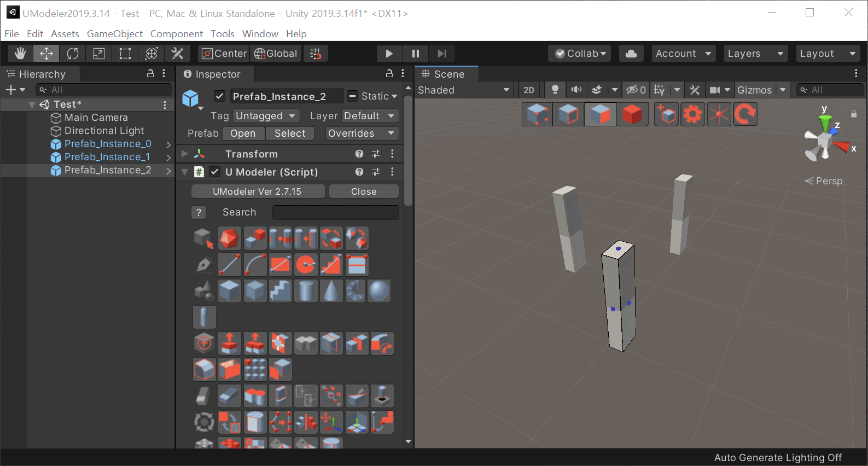Toggle scene audio on or off

tap(576, 90)
